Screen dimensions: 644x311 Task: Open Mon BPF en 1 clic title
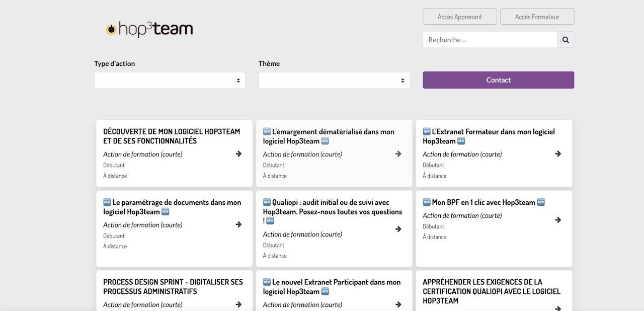pos(484,202)
